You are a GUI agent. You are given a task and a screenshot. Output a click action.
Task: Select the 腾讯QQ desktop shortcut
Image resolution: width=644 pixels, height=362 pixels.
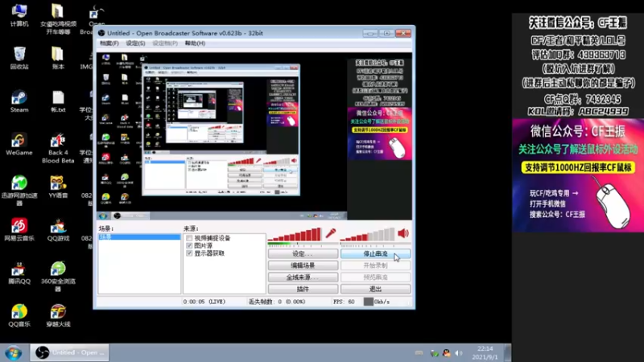[19, 273]
